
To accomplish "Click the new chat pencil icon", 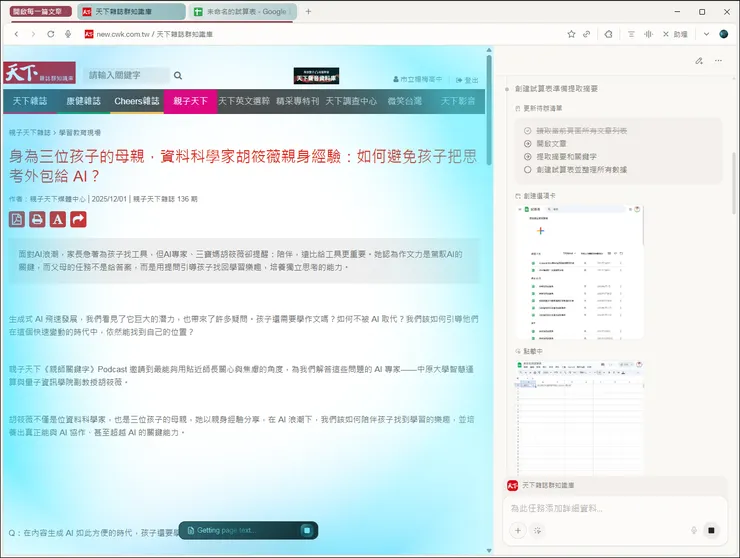I will tap(699, 61).
